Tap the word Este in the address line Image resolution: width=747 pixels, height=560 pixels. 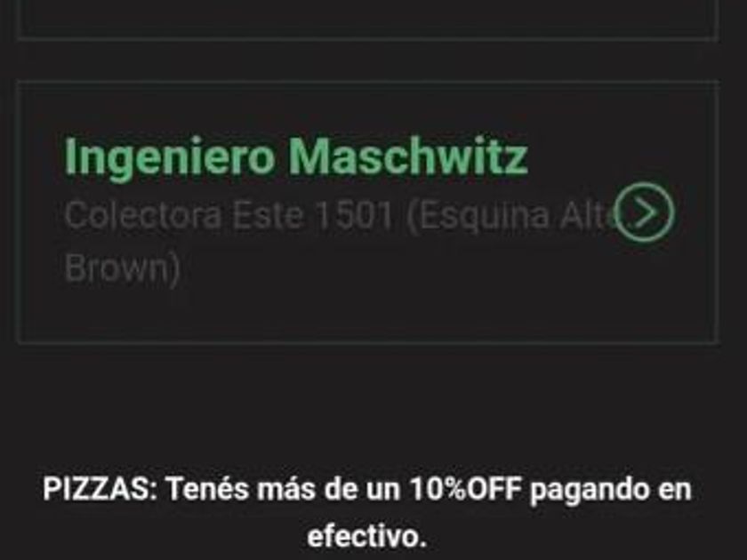pyautogui.click(x=269, y=215)
